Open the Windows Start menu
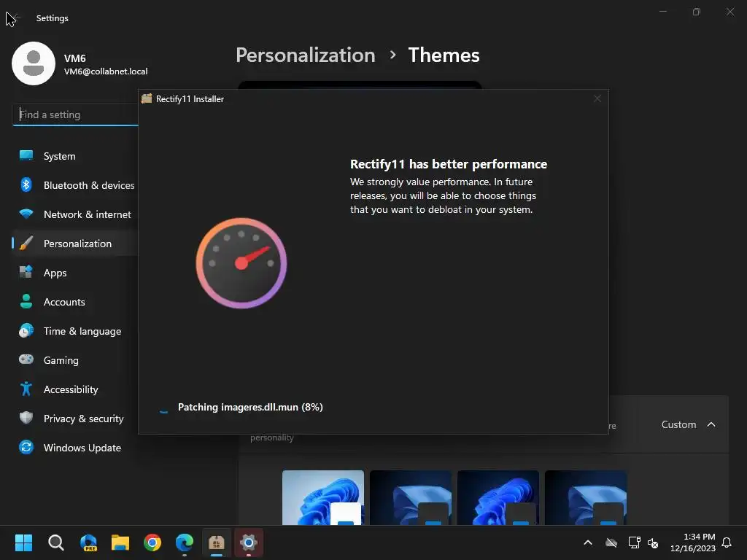This screenshot has width=747, height=560. tap(24, 542)
